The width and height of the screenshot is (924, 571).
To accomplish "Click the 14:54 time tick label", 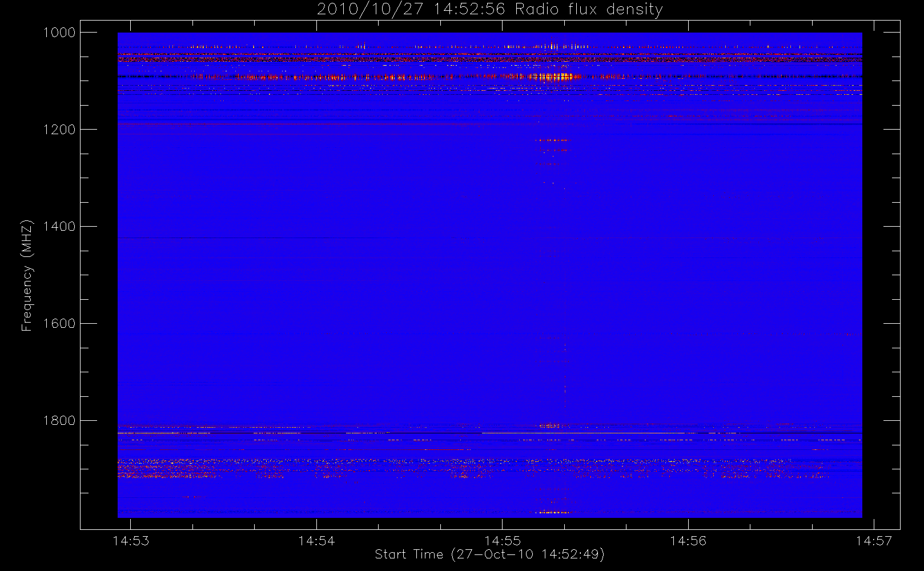I will [316, 541].
